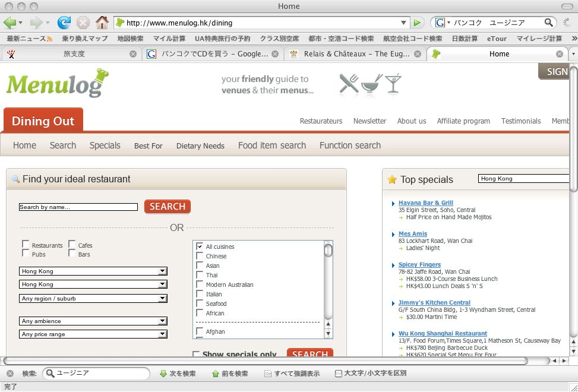Image resolution: width=578 pixels, height=392 pixels.
Task: Open the Dietary Needs navigation item
Action: pyautogui.click(x=200, y=146)
